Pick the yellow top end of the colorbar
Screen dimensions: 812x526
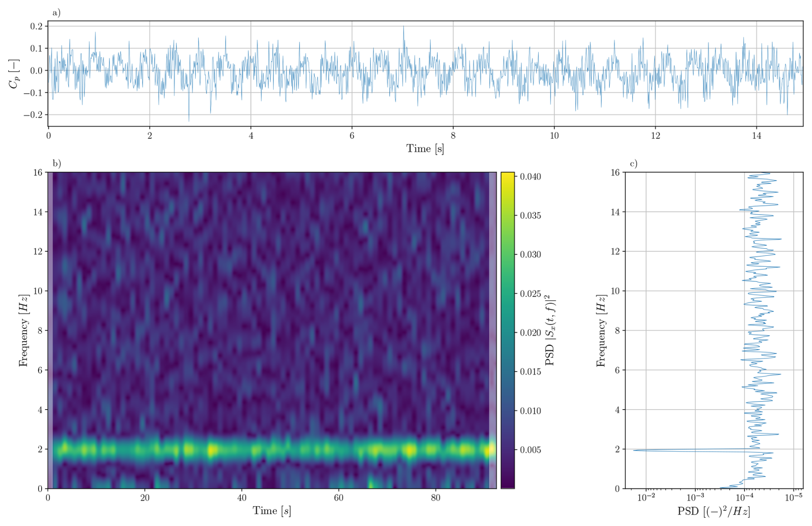[x=507, y=175]
